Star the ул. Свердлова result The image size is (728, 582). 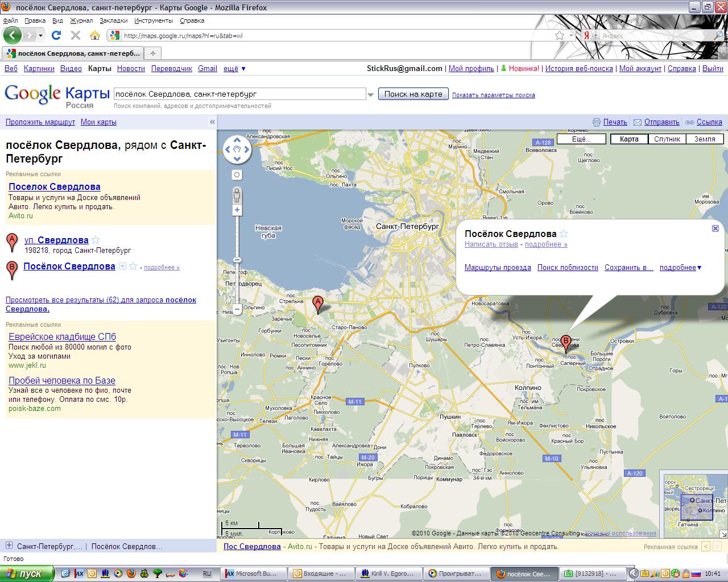tap(96, 240)
